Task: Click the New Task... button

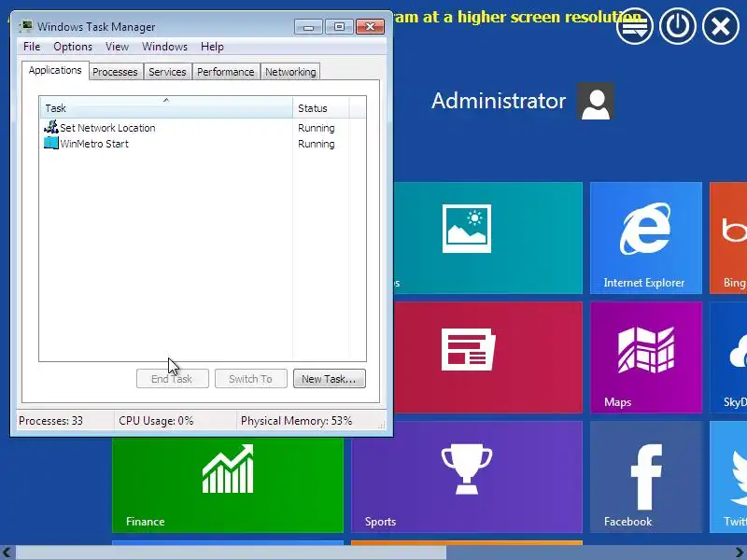Action: tap(330, 379)
